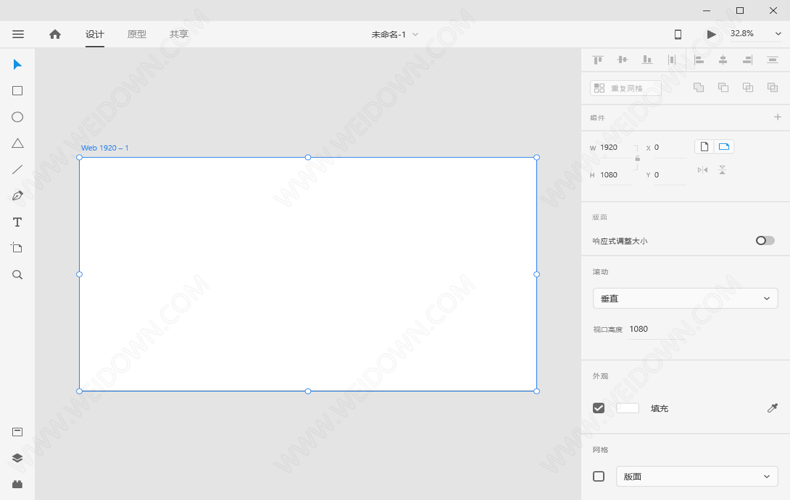Screen dimensions: 790x500
Task: Select the Text tool
Action: (18, 222)
